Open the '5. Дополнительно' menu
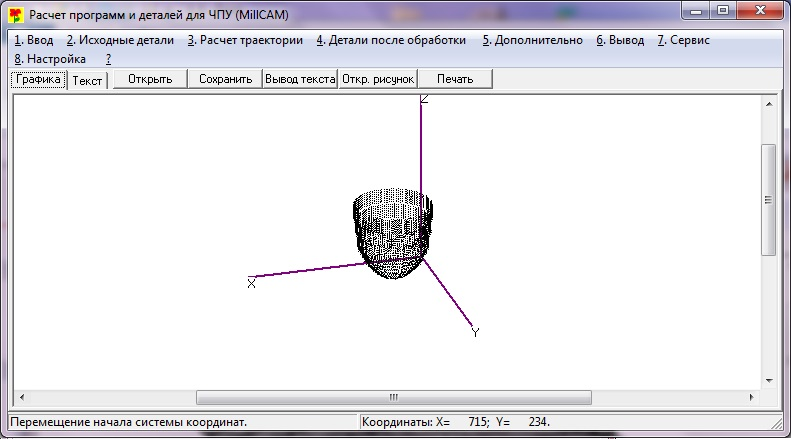Image resolution: width=791 pixels, height=439 pixels. coord(532,40)
